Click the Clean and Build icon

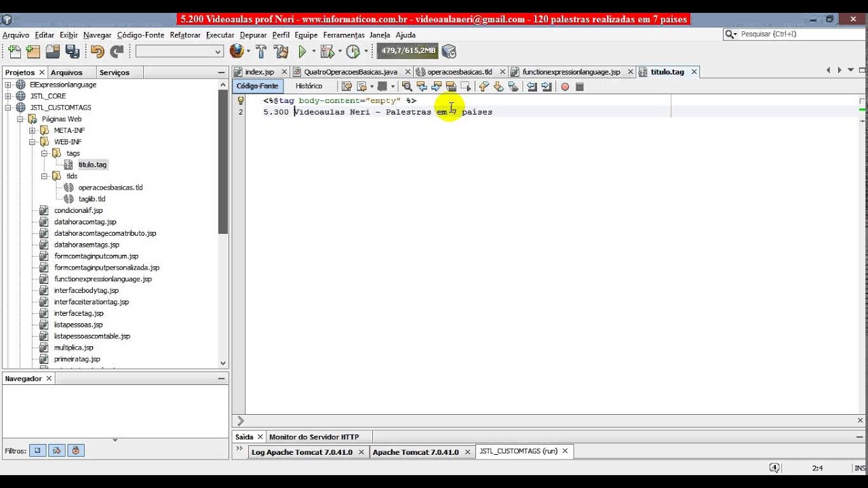281,52
